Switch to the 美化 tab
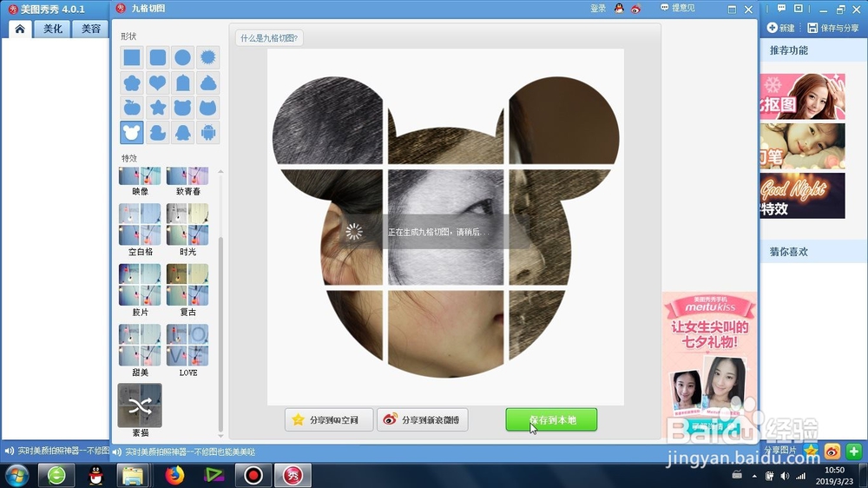The image size is (868, 488). pyautogui.click(x=53, y=29)
